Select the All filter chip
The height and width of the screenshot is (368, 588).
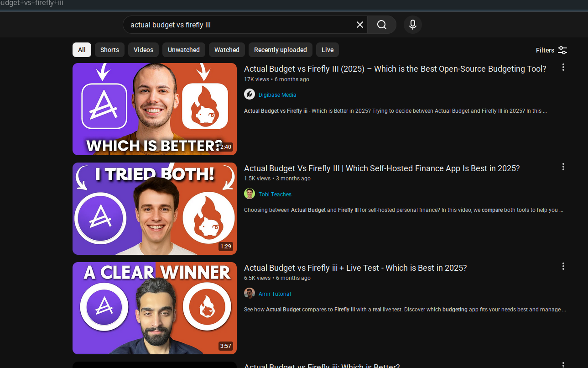point(82,50)
